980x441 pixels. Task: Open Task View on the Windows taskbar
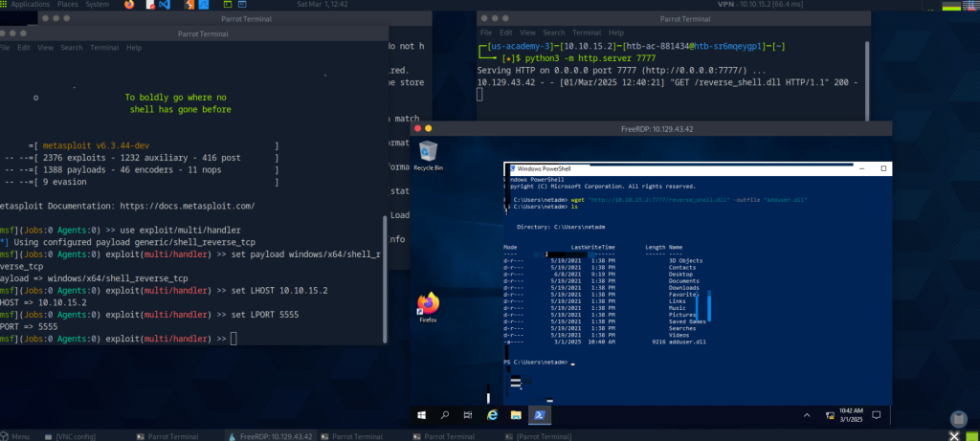[x=467, y=415]
